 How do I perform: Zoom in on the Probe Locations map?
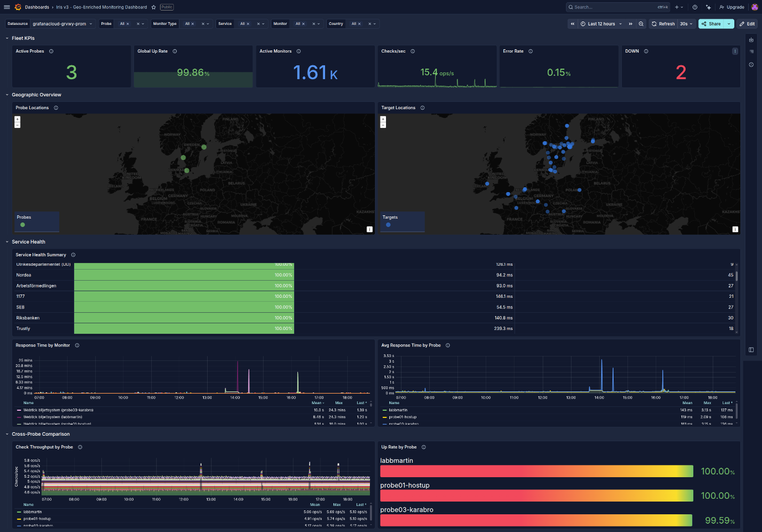coord(17,119)
